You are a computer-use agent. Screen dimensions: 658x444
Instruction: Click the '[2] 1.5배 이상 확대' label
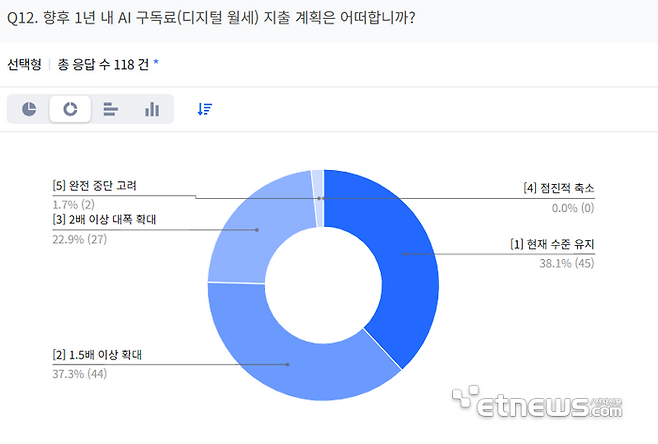(x=98, y=355)
